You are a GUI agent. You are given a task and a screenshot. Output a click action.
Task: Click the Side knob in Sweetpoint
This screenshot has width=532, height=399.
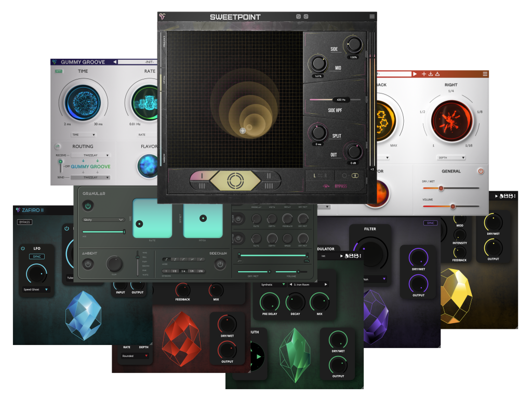pos(353,45)
